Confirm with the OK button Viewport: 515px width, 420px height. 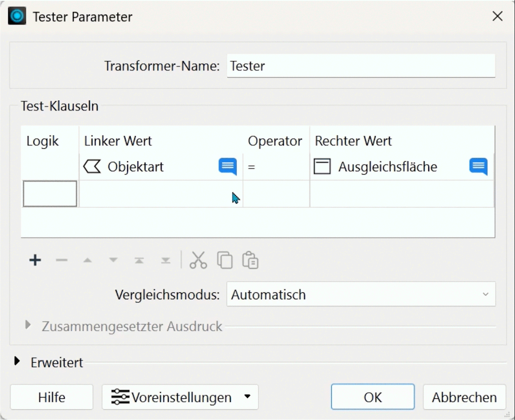click(373, 397)
